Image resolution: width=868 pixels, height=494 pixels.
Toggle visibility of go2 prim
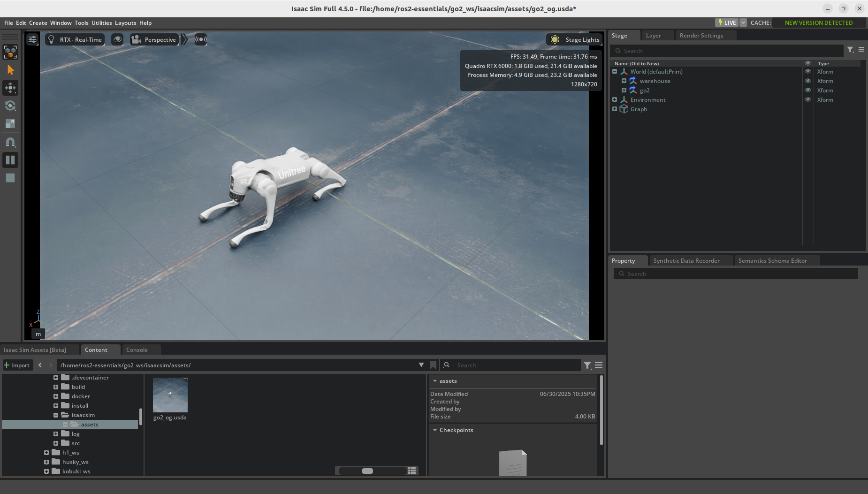coord(808,91)
